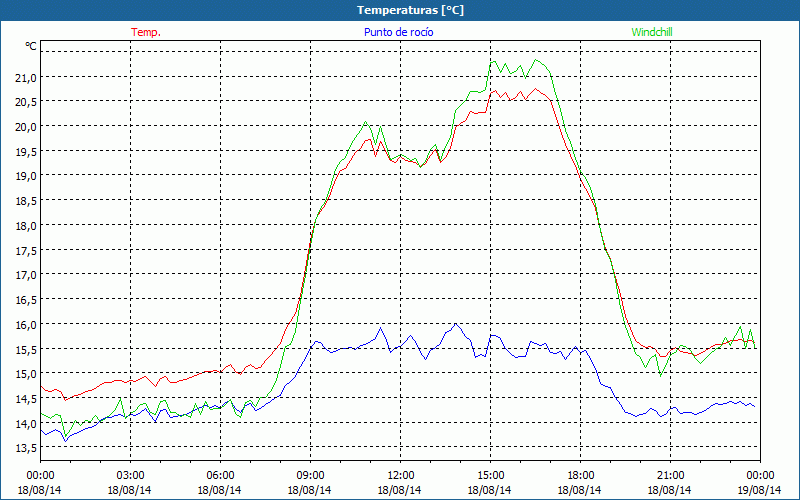Click the 19,0 y-axis value
The image size is (800, 500).
(x=27, y=176)
